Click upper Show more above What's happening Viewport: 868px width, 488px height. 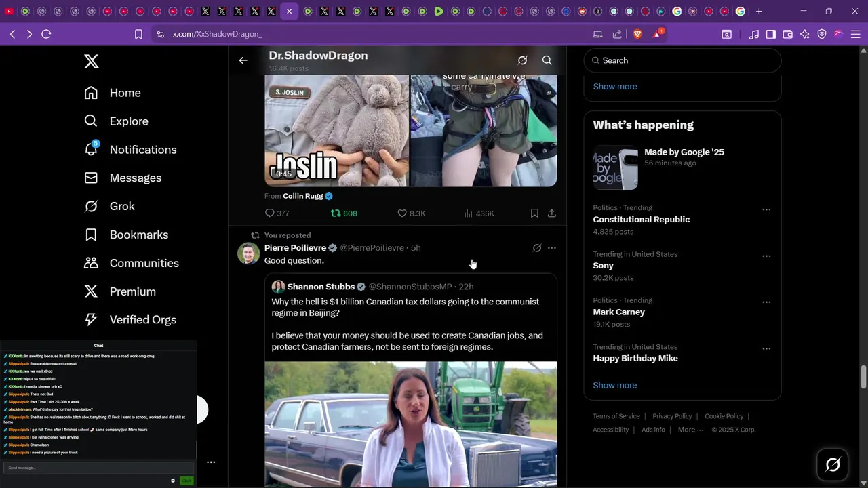coord(614,86)
